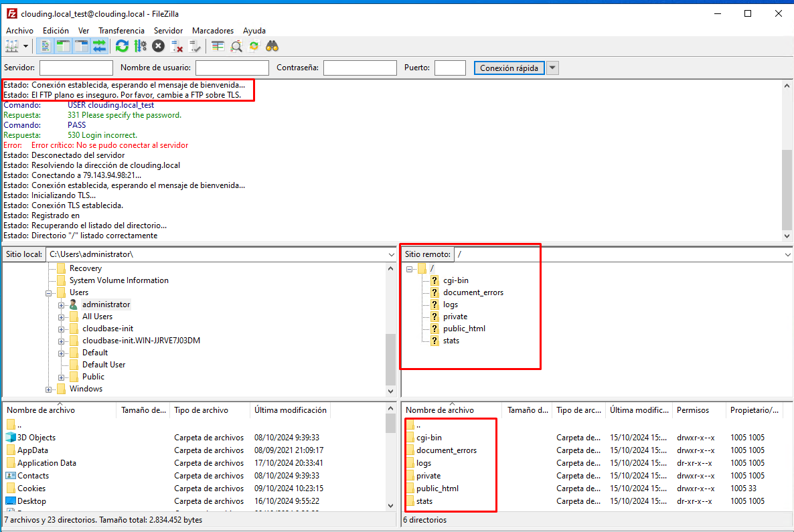Select cgi-bin in remote tree
Screen dimensions: 794x532
(456, 280)
